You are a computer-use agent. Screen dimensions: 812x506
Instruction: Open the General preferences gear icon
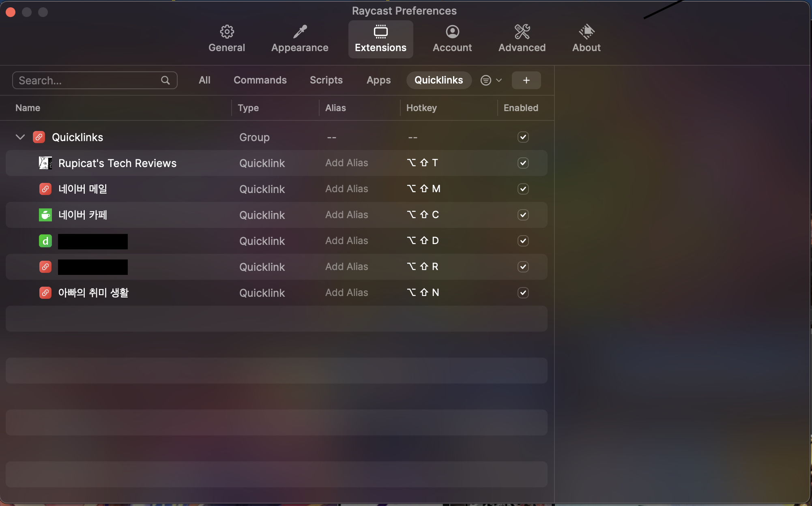pos(227,32)
